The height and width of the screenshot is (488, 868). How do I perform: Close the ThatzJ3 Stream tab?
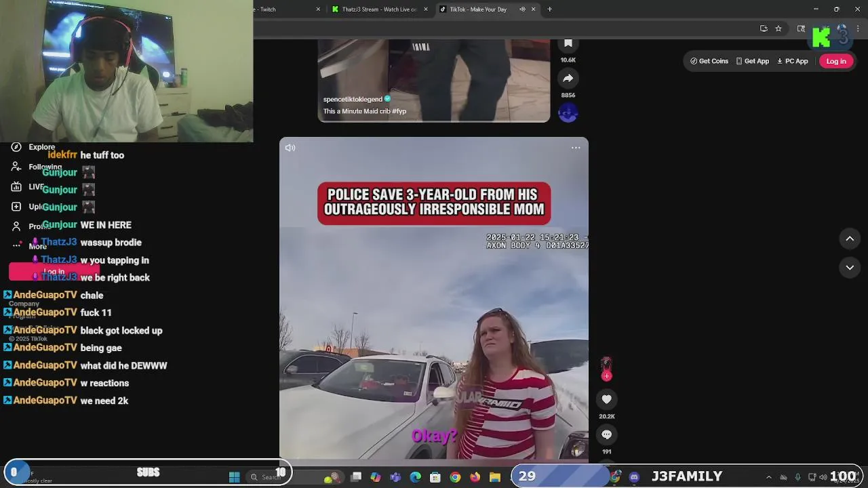coord(426,9)
